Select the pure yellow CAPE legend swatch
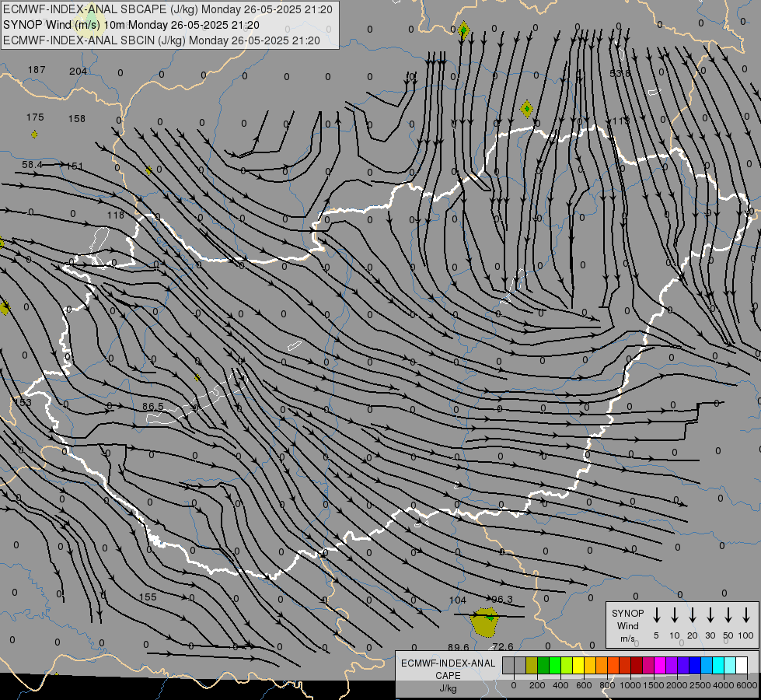The width and height of the screenshot is (761, 700). point(578,665)
